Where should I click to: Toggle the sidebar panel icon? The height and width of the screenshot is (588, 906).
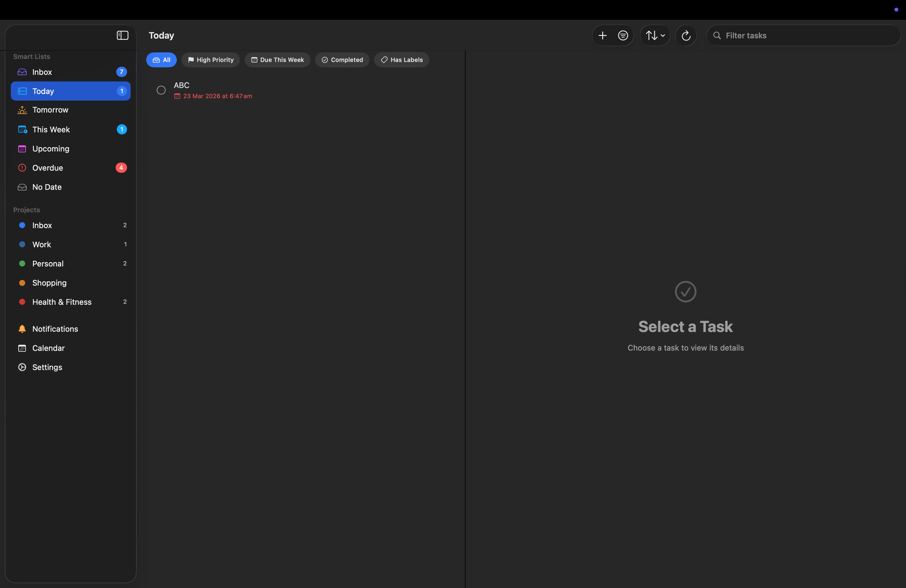pos(122,35)
